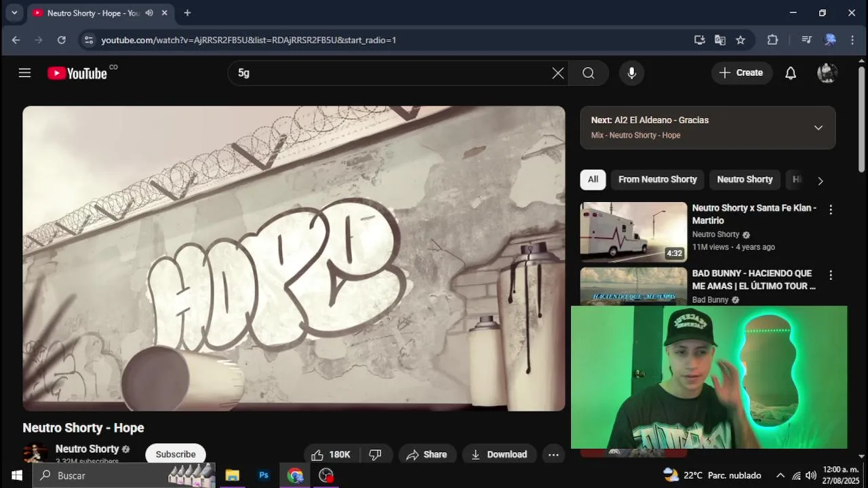Click the Neutro Shorty - Hope video title
The width and height of the screenshot is (868, 488).
coord(83,428)
